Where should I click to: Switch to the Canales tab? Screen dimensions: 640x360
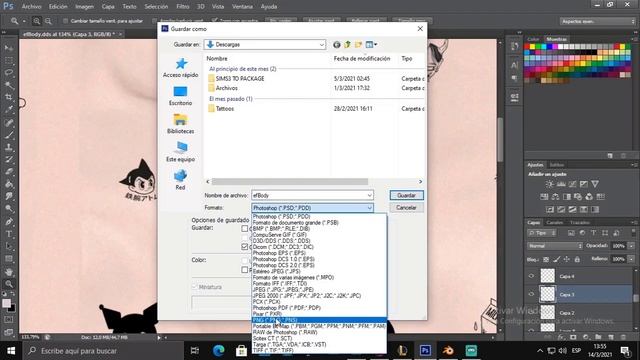coord(555,222)
